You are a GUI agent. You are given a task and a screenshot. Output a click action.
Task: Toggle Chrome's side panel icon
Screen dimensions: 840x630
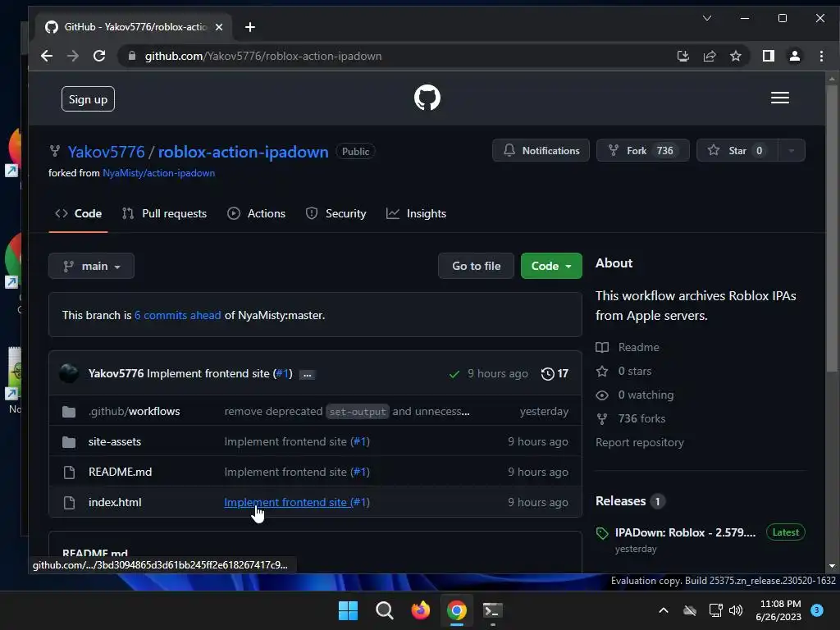point(768,56)
